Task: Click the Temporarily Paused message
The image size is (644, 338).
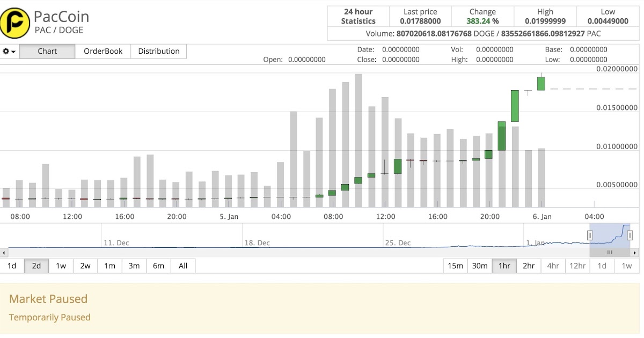Action: (x=50, y=317)
